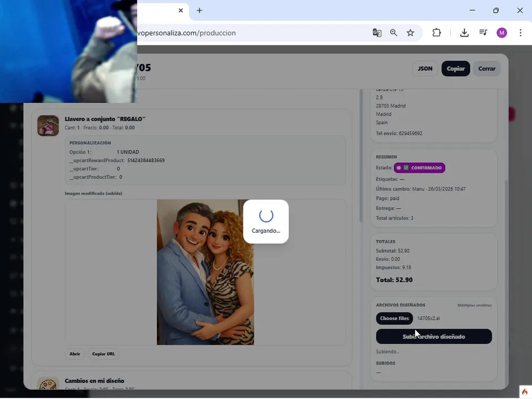Click the Imagen modificada (subida) label
The image size is (532, 399).
[93, 193]
